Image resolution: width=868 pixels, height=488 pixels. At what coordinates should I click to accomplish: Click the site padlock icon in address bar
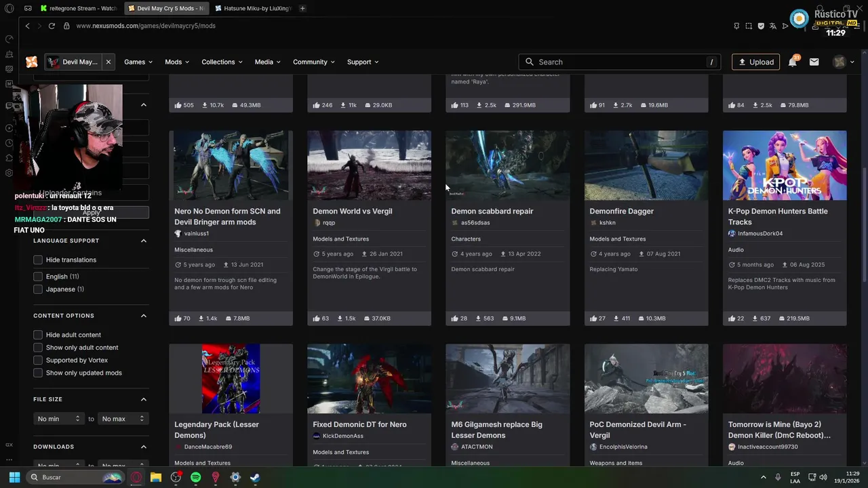66,26
